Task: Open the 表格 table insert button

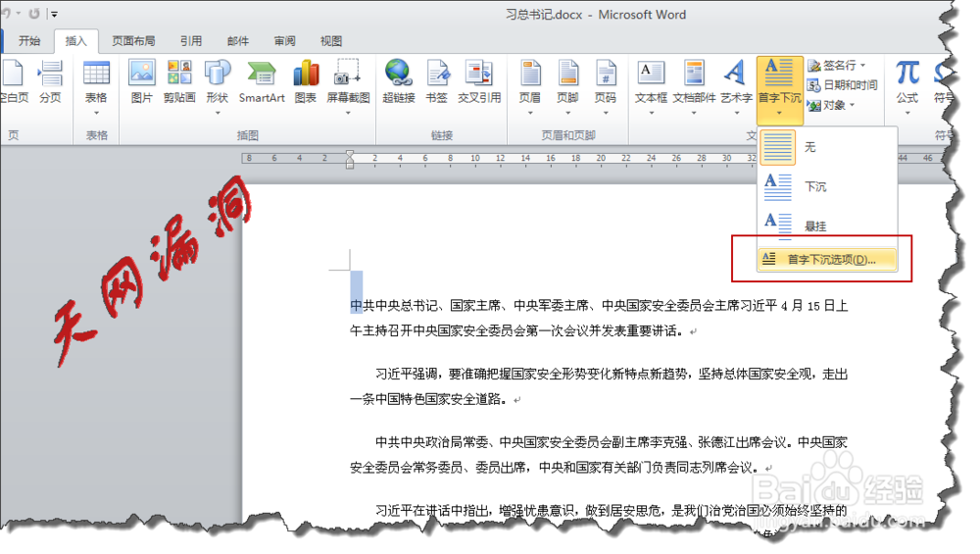Action: point(96,87)
